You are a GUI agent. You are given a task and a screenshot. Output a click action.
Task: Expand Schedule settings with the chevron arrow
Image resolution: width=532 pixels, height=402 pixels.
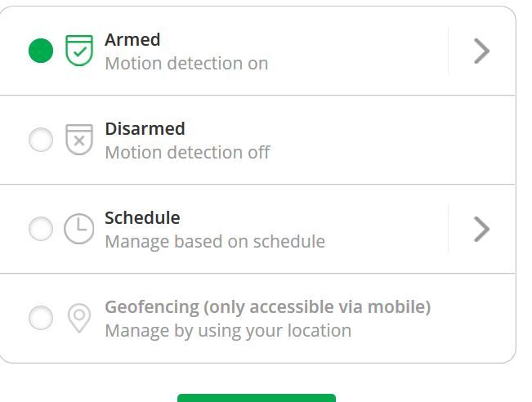pyautogui.click(x=481, y=229)
